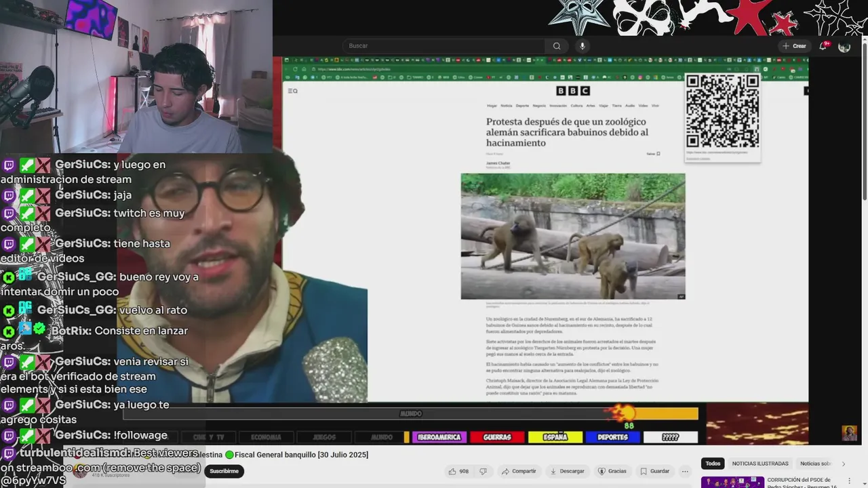Click the number 88 under the fire icon
This screenshot has height=488, width=868.
629,426
